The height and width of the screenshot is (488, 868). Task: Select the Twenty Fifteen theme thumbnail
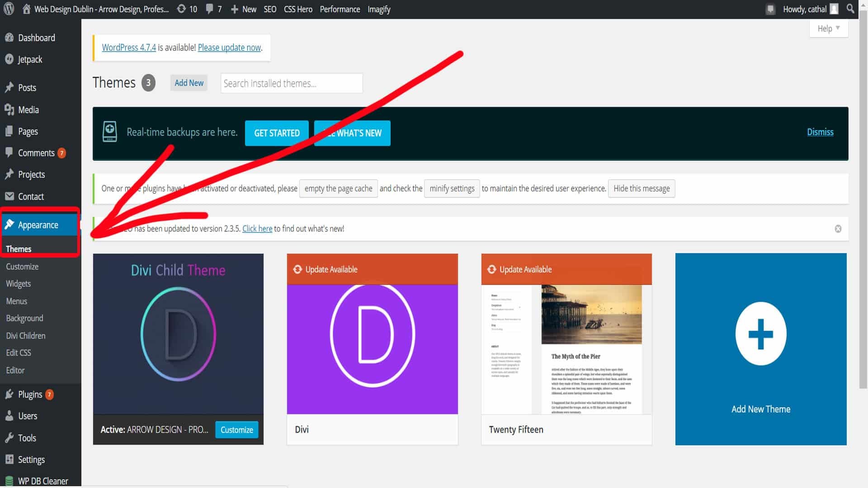pos(566,334)
